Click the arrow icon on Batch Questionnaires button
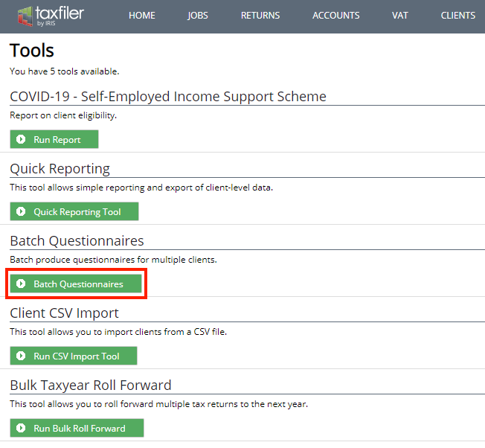485x448 pixels. coord(21,284)
